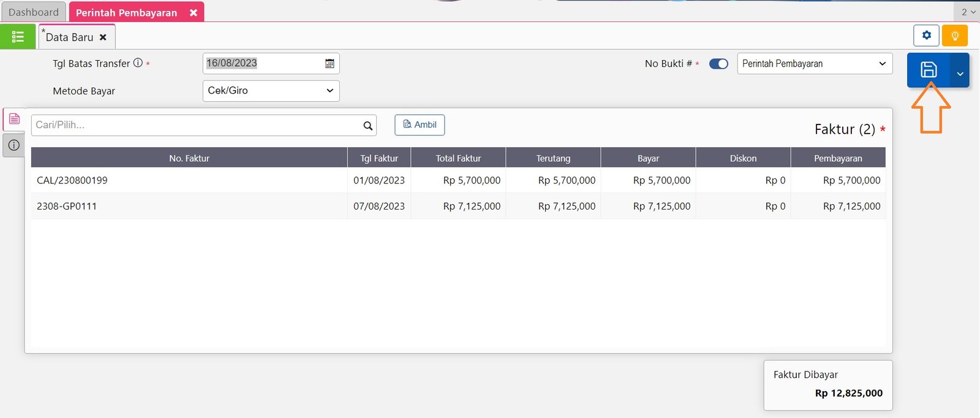Select the pink document side tab icon
The height and width of the screenshot is (418, 980).
click(x=14, y=119)
